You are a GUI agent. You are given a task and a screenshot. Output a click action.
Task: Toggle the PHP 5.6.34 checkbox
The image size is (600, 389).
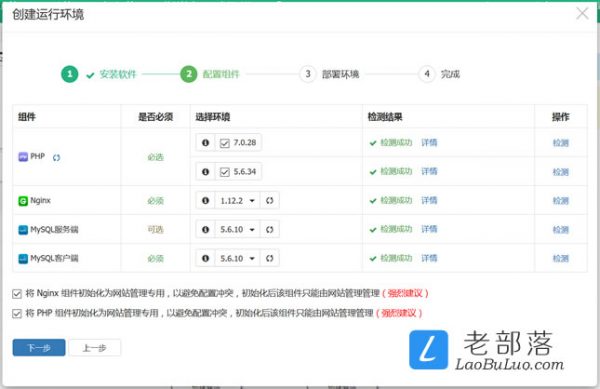click(x=225, y=172)
